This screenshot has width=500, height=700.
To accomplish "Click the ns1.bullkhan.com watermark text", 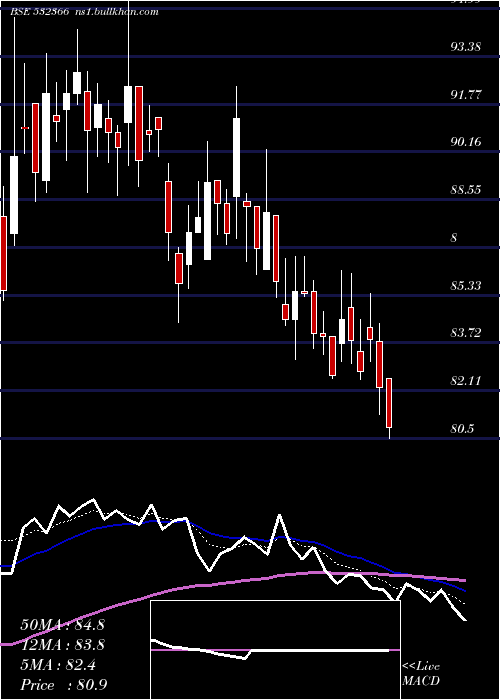I will point(116,12).
